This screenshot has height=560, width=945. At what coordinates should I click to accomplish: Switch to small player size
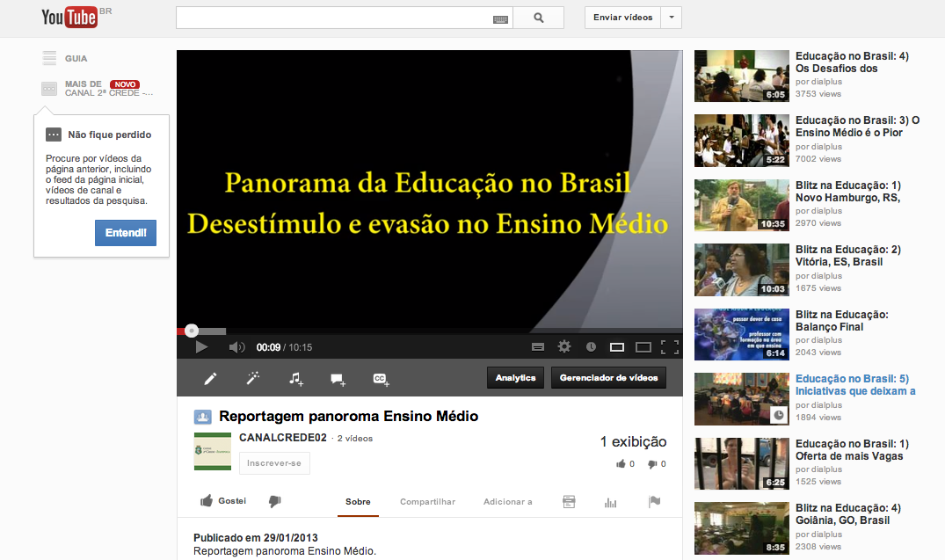(616, 347)
